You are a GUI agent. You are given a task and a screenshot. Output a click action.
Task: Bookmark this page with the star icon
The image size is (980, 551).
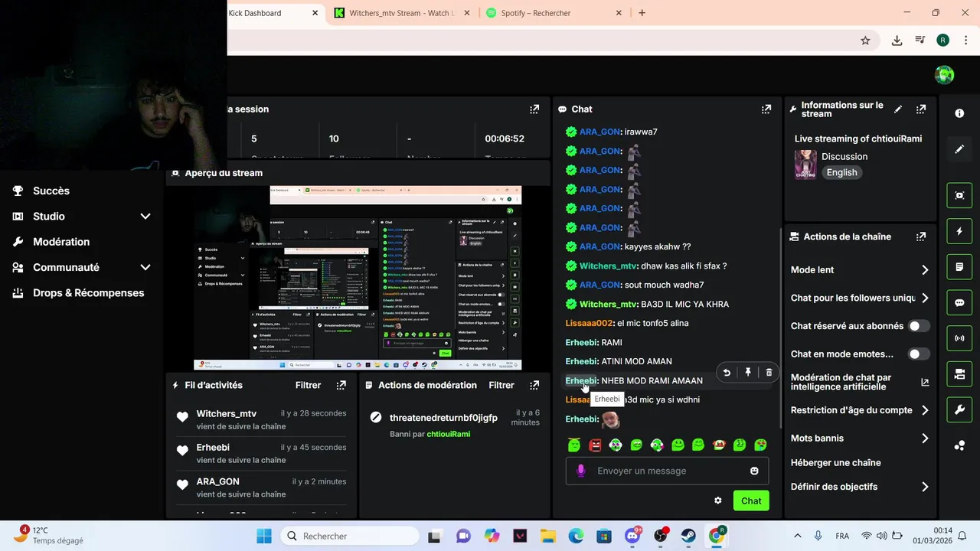point(865,41)
